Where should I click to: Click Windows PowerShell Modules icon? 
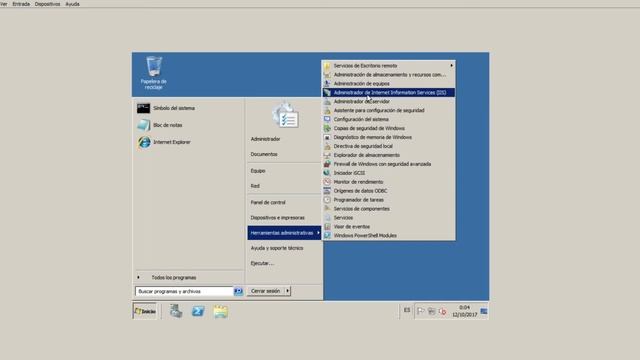coord(327,235)
